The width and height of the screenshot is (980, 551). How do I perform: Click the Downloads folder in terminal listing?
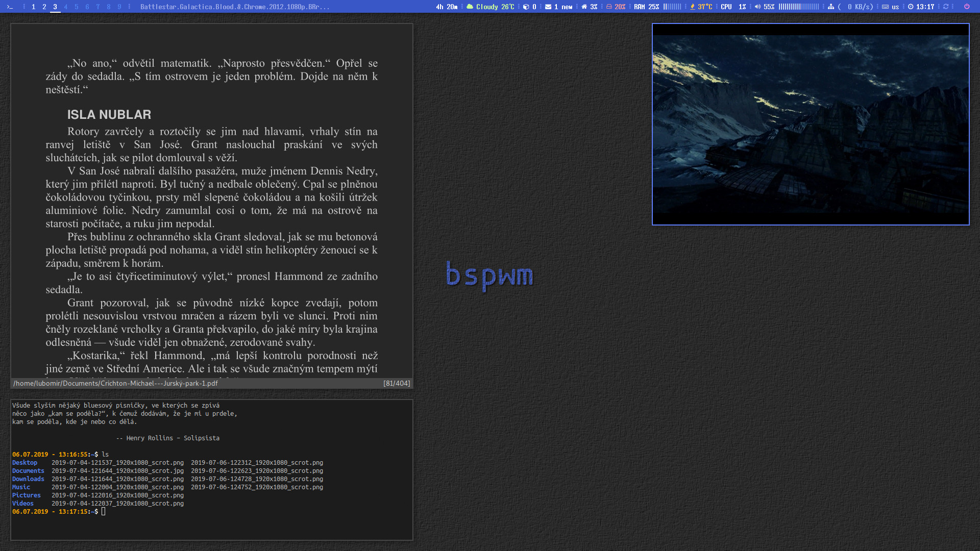[28, 479]
